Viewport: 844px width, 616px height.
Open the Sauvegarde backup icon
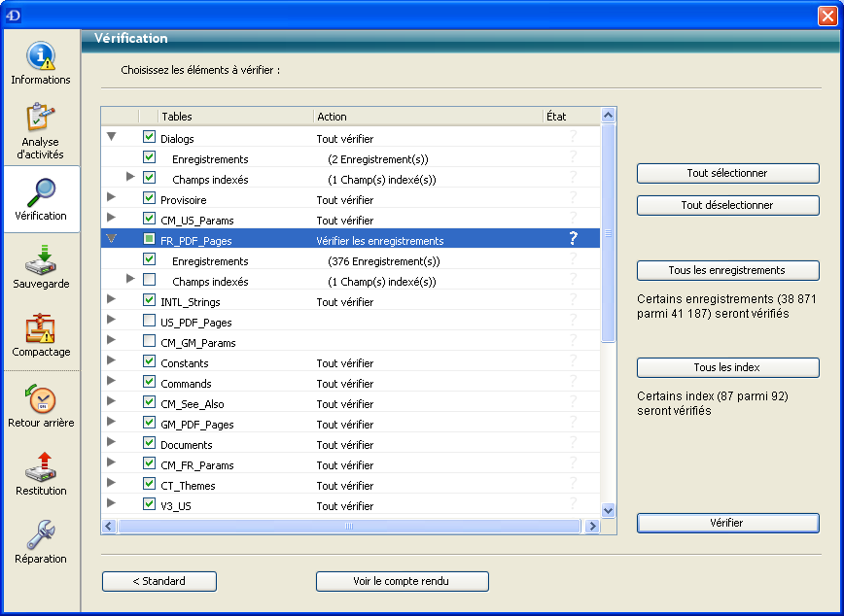tap(41, 260)
